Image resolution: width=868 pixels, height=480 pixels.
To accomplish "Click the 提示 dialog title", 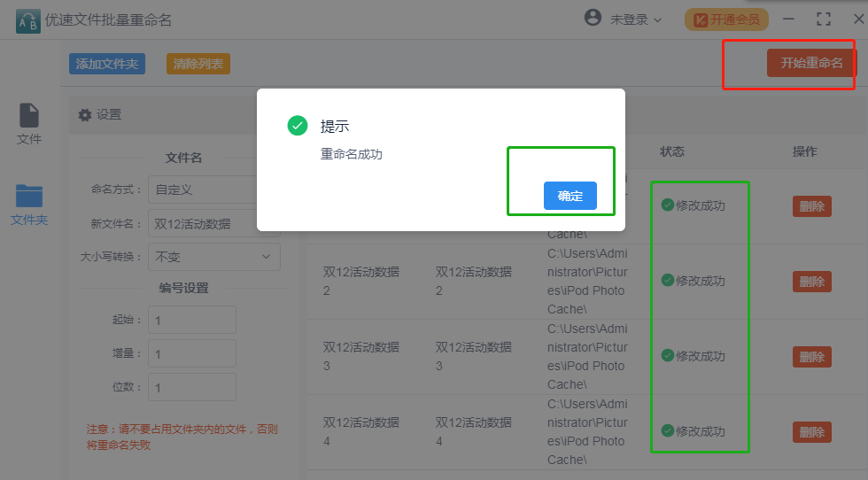I will (335, 127).
